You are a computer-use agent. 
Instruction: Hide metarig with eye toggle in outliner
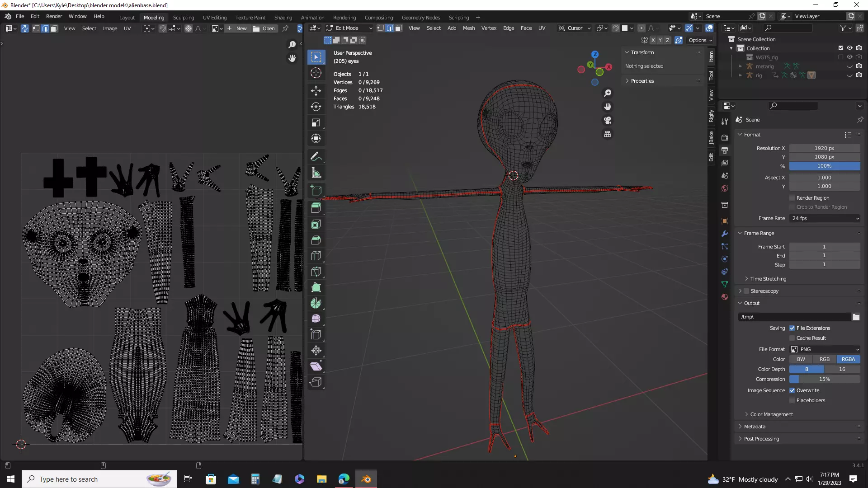[849, 66]
